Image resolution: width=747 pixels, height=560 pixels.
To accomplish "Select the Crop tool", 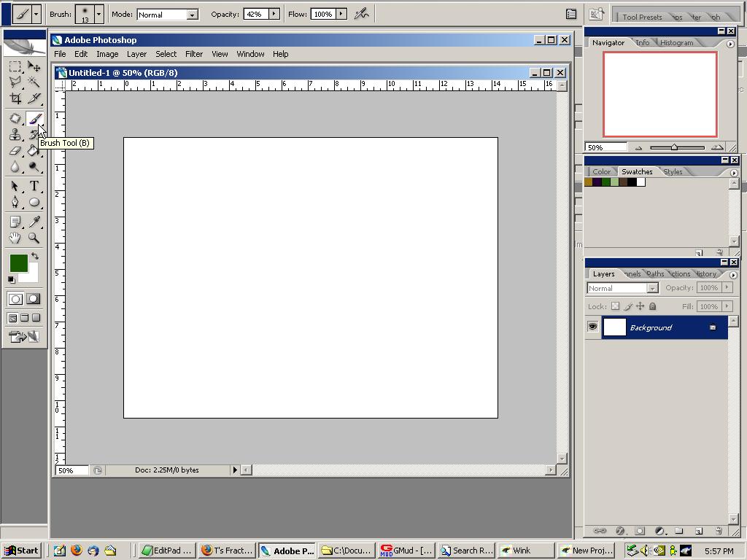I will click(x=15, y=99).
